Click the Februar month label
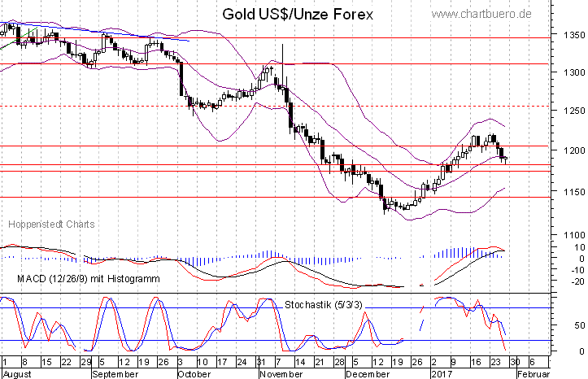This screenshot has height=379, width=588. [x=534, y=374]
